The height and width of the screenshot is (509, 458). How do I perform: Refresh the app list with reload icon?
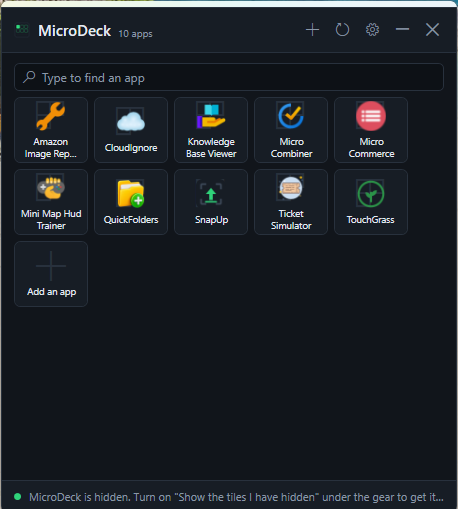coord(342,30)
